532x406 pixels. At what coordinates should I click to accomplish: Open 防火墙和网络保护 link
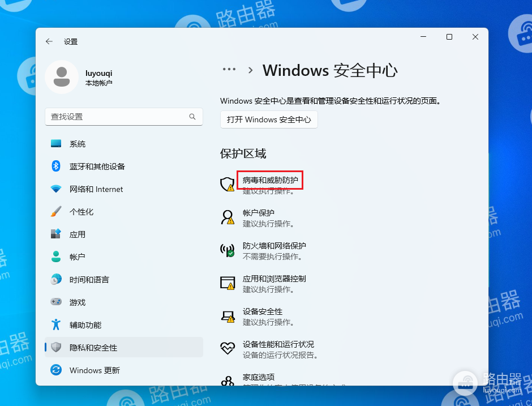[274, 246]
